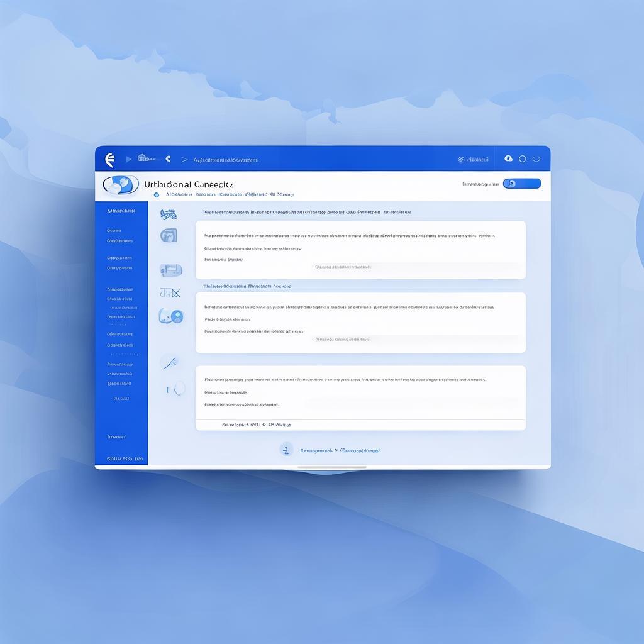This screenshot has height=644, width=644.
Task: Click the scribble icon at the icon column's top
Action: click(169, 214)
